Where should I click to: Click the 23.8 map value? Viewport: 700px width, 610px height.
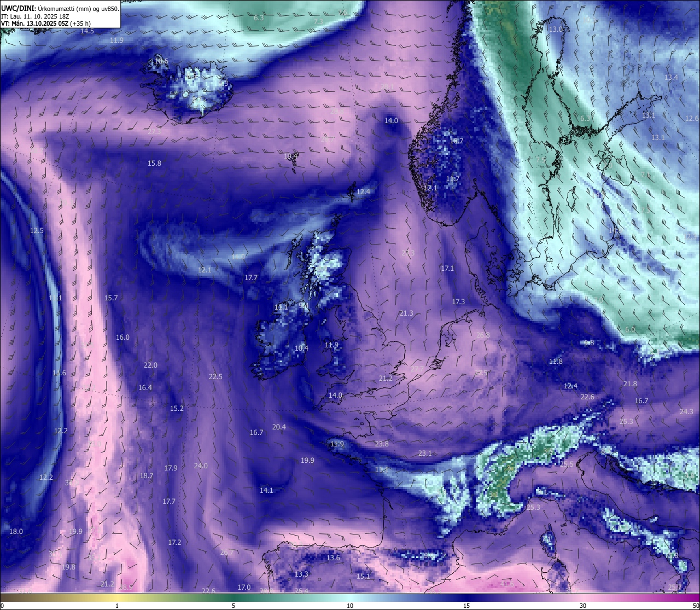pos(382,444)
